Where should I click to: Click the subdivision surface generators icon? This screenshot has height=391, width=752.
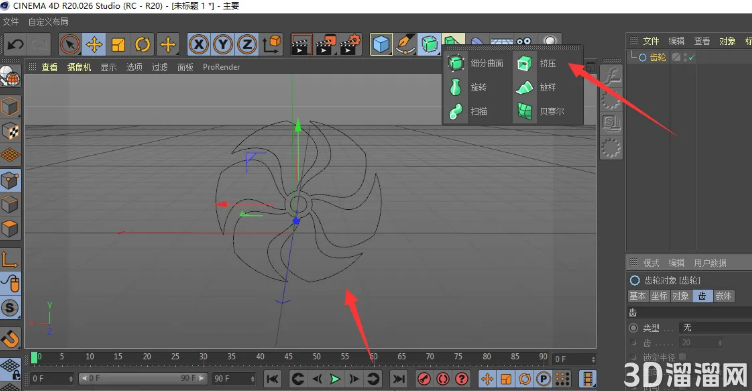pos(429,45)
